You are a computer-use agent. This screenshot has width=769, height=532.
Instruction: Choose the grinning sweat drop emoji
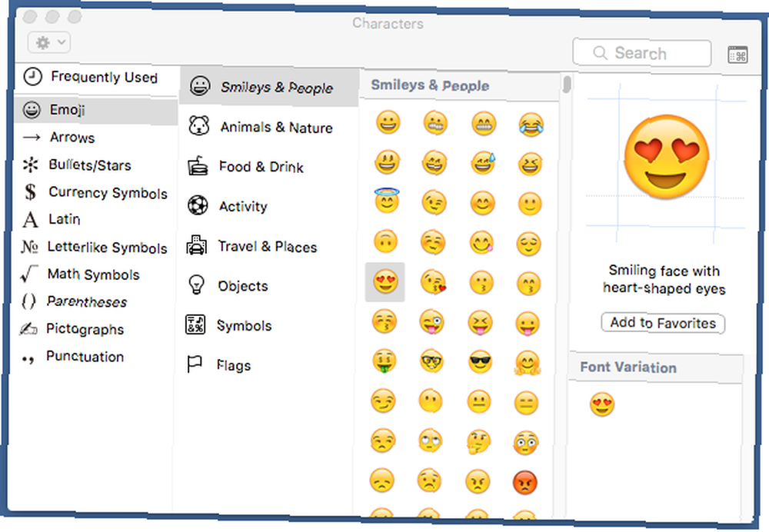coord(483,163)
